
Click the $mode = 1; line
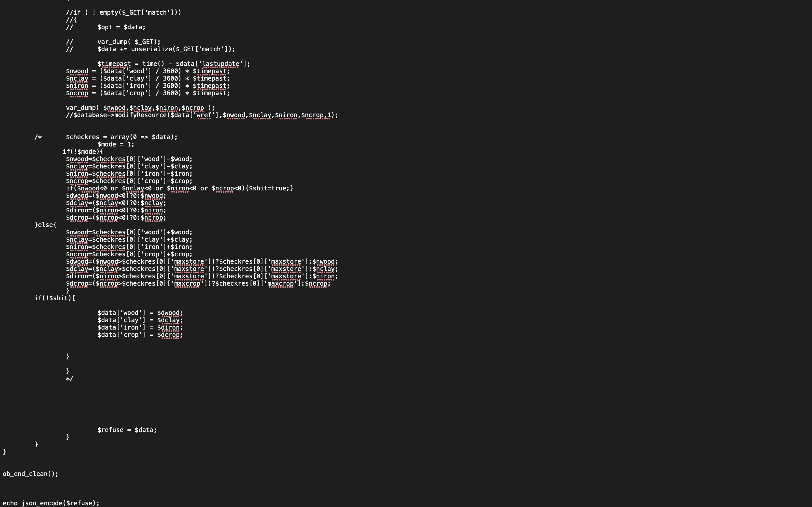(115, 144)
